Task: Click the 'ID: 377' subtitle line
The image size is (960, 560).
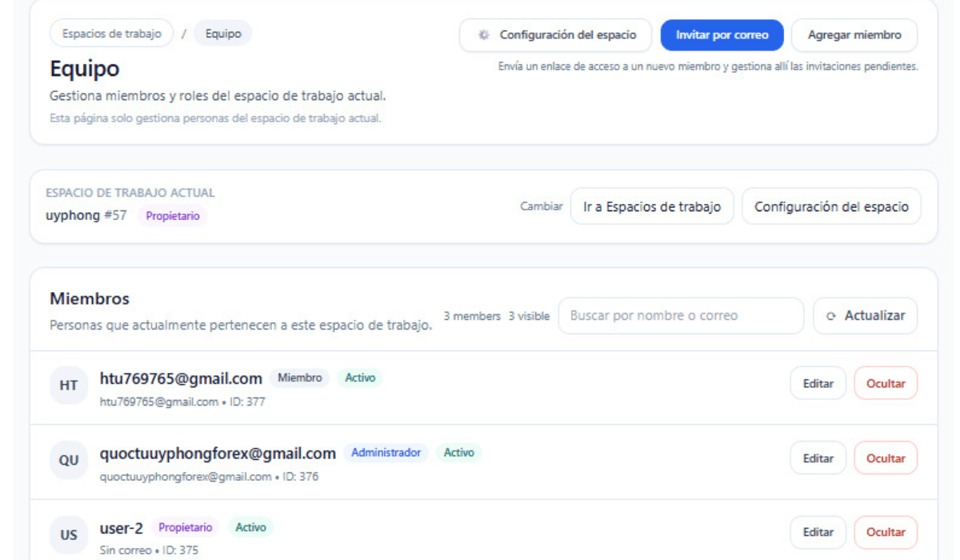Action: coord(182,402)
